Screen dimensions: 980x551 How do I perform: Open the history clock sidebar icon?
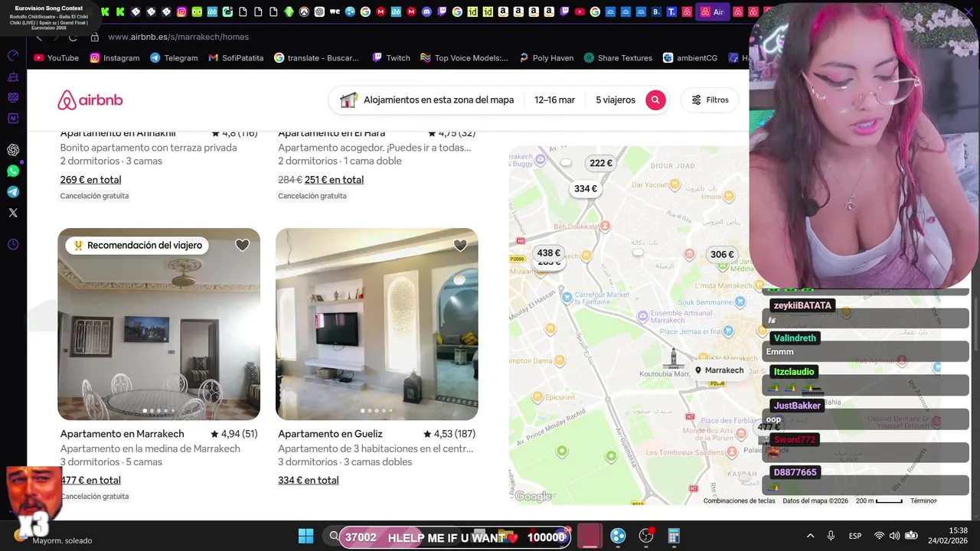click(13, 245)
